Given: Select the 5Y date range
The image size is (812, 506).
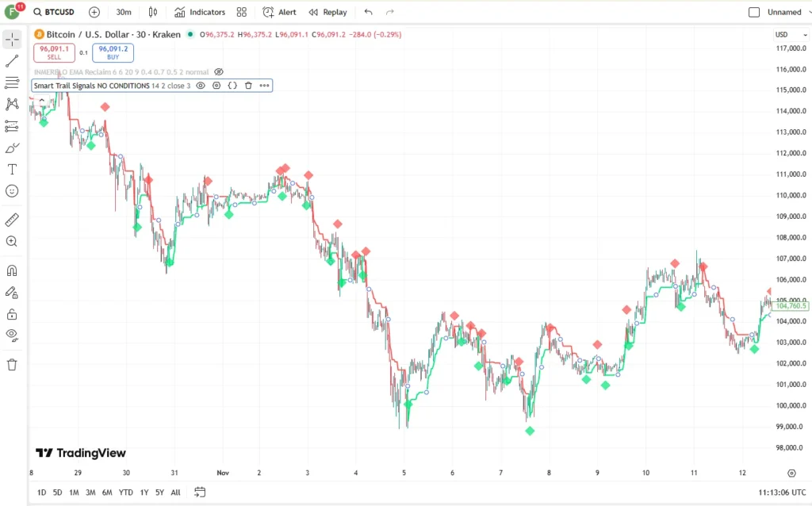Looking at the screenshot, I should (159, 493).
